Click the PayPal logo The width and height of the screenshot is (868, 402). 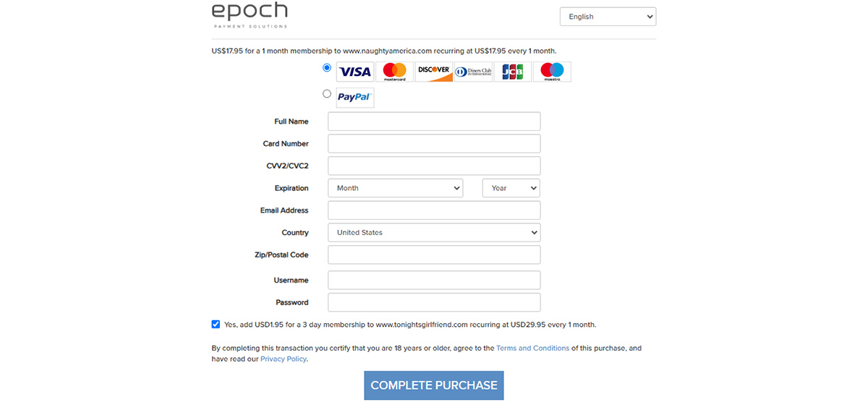[x=355, y=98]
